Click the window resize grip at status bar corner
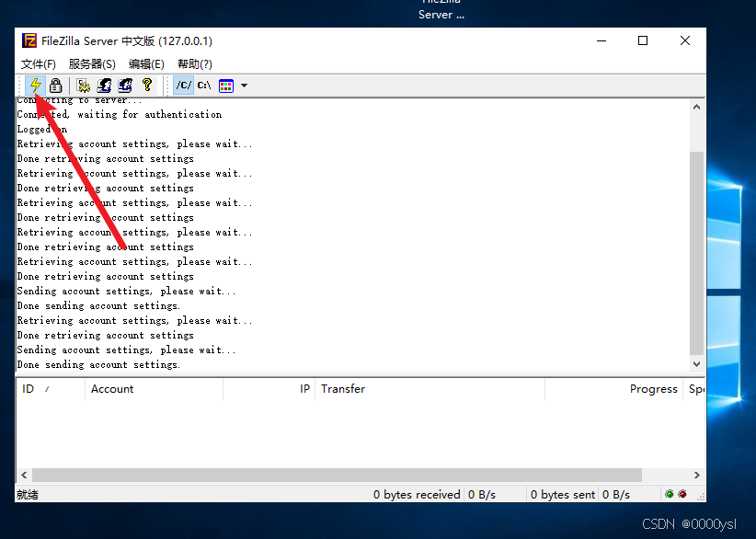This screenshot has width=756, height=539. coord(701,497)
